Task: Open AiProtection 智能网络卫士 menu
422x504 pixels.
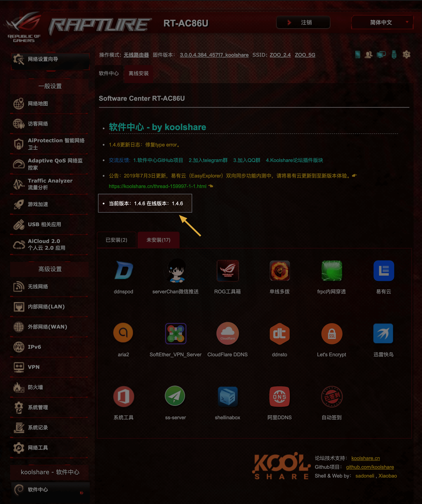Action: point(49,144)
